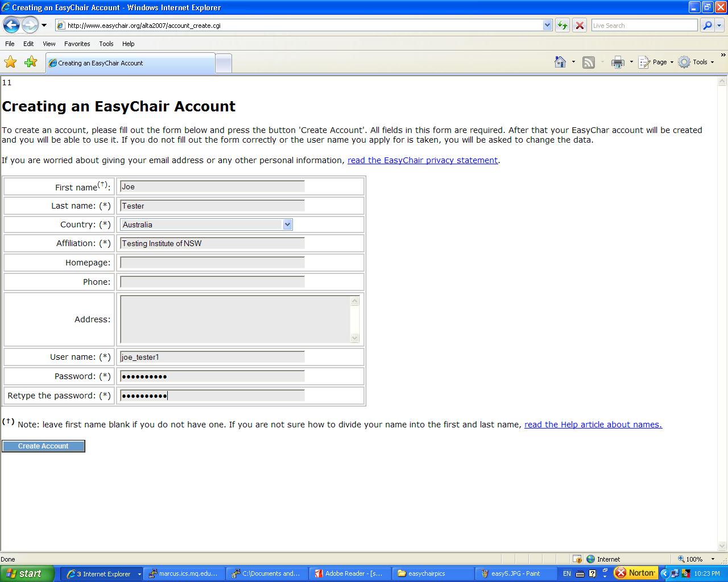Follow the EasyChair privacy statement link
Screen dimensions: 728x582
(x=423, y=160)
